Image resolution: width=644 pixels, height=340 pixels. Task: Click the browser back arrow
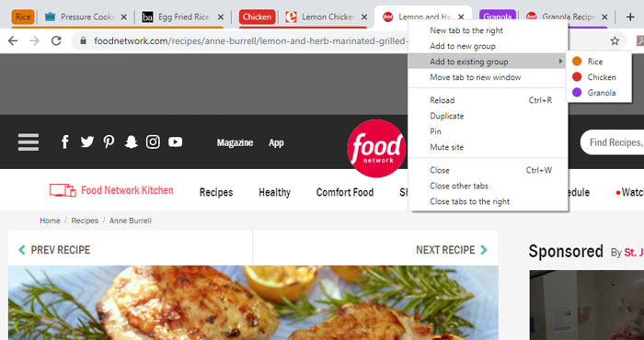(13, 40)
